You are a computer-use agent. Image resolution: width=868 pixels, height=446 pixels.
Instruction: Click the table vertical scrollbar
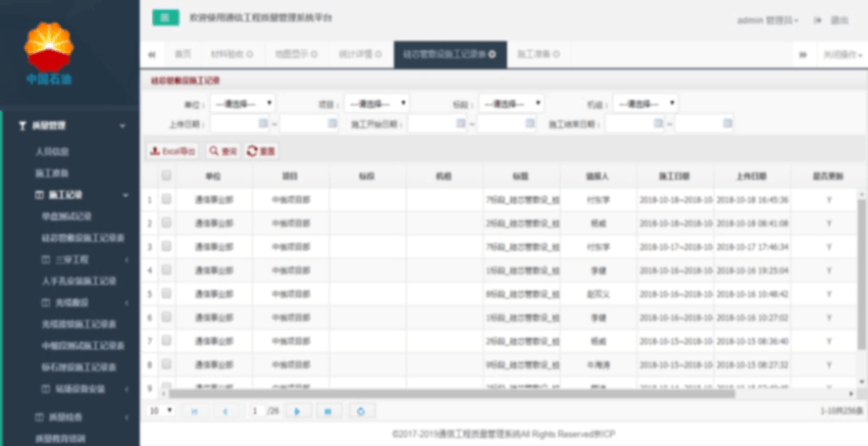coord(861,273)
